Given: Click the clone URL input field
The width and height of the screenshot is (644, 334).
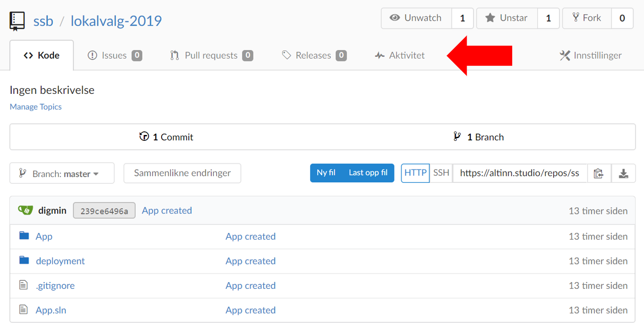Looking at the screenshot, I should 519,173.
